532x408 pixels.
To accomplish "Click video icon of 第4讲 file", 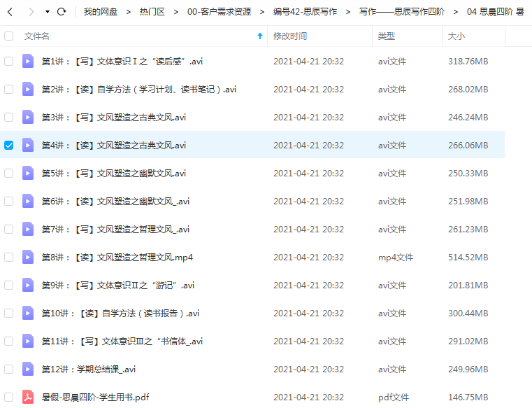I will [28, 146].
